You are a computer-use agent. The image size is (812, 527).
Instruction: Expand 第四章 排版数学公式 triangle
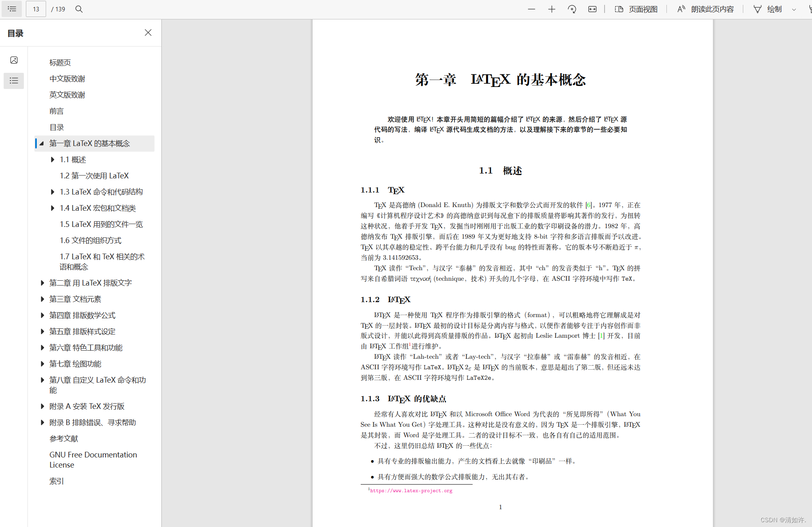42,315
